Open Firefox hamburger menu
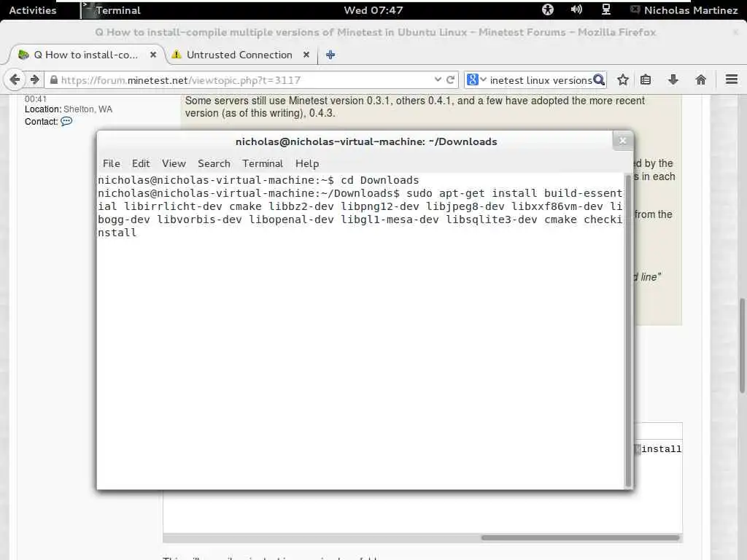The height and width of the screenshot is (560, 747). point(732,79)
